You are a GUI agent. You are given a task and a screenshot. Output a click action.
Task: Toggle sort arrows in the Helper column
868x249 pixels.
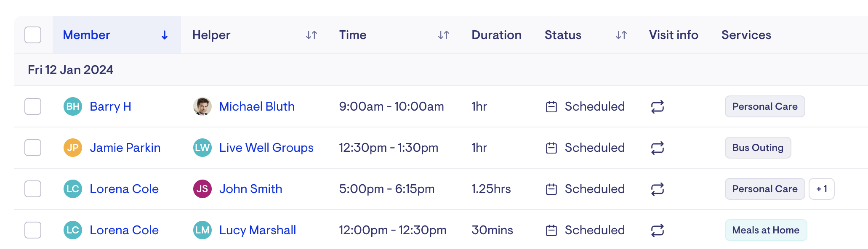(x=312, y=35)
